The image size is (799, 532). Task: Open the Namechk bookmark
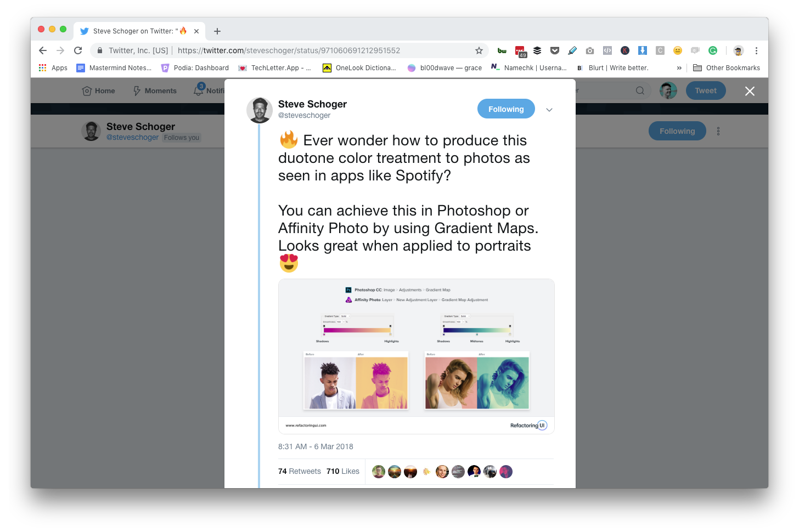coord(529,68)
